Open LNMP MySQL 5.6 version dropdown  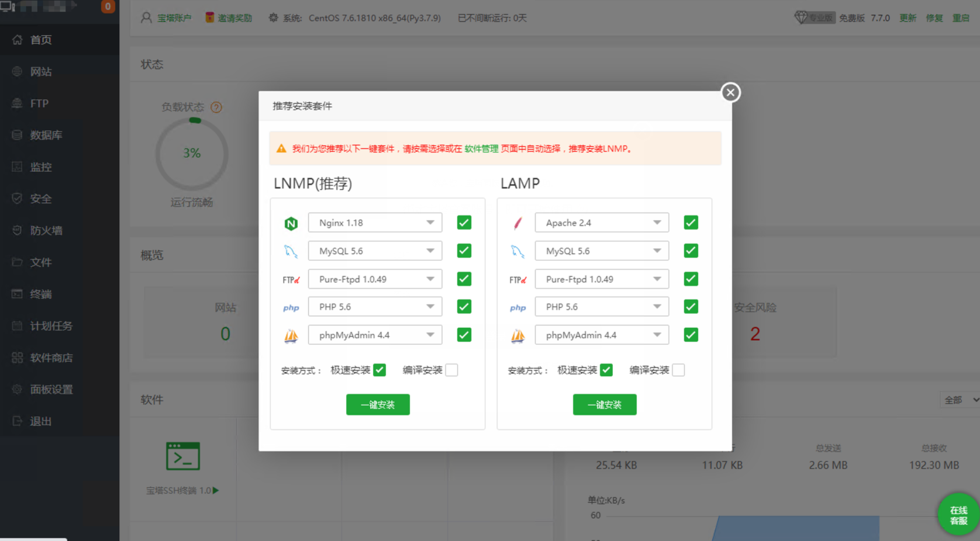coord(375,251)
